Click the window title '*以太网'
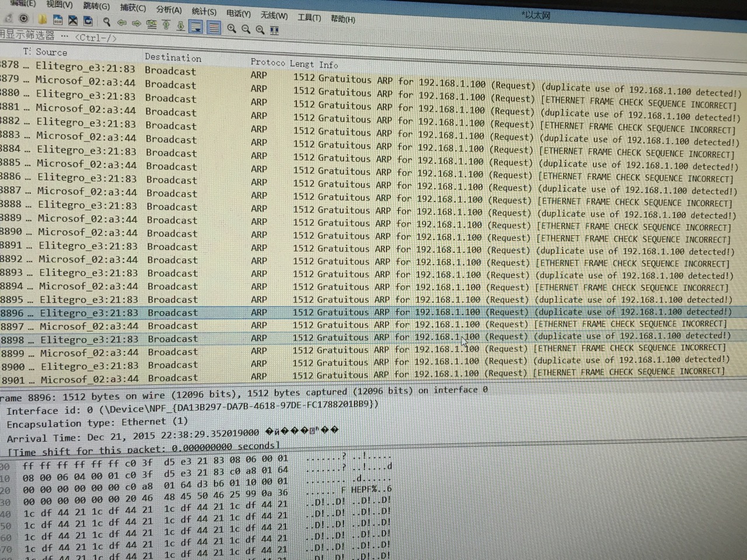 [x=535, y=15]
